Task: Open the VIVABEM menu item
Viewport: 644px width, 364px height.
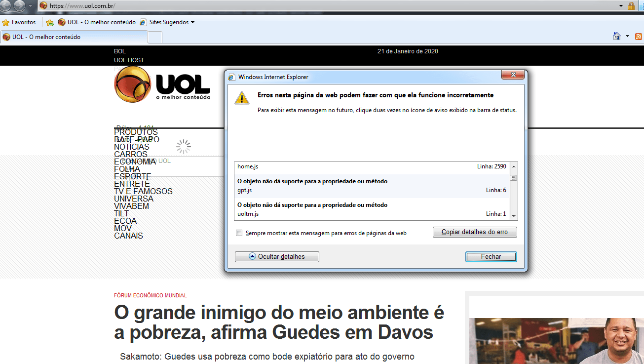Action: pyautogui.click(x=131, y=206)
